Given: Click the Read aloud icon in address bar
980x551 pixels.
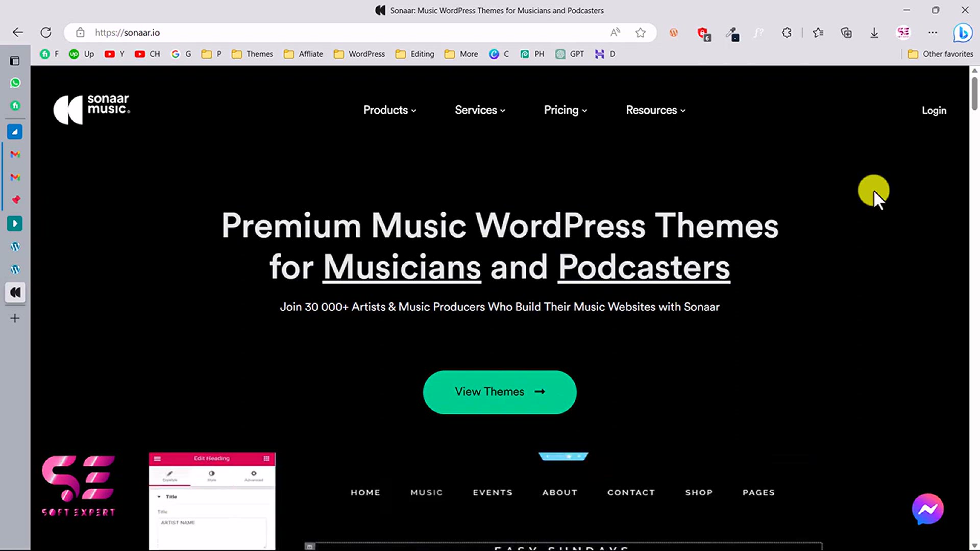Looking at the screenshot, I should point(615,33).
